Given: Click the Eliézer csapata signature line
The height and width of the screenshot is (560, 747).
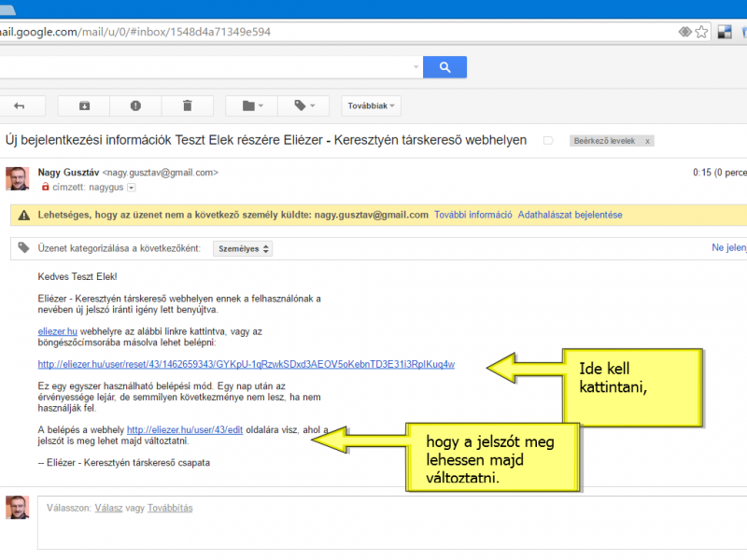Looking at the screenshot, I should (124, 463).
